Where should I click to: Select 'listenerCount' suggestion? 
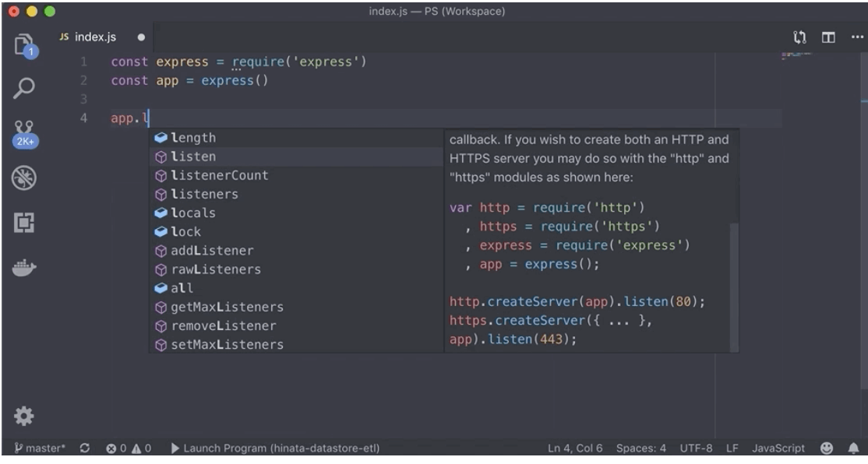pos(296,175)
